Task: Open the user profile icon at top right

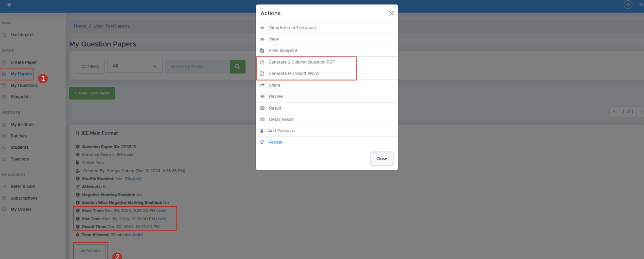Action: 628,5
